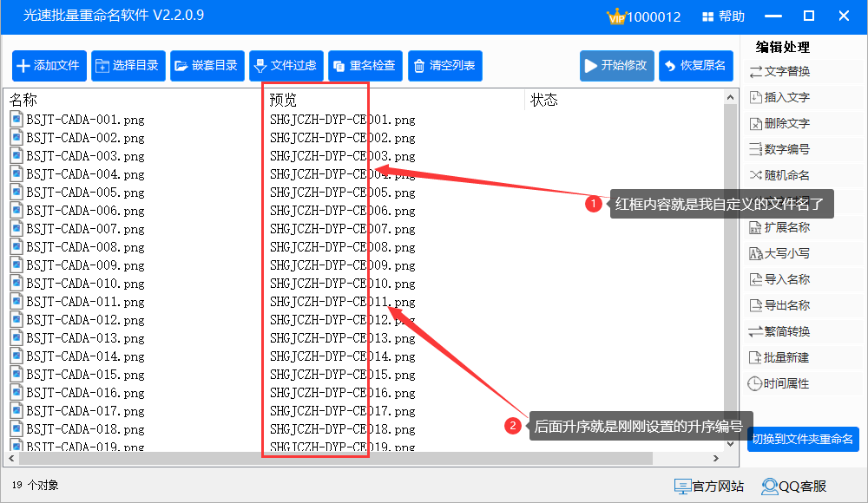The width and height of the screenshot is (868, 503).
Task: Open Extension Name (扩展名称) tool
Action: tap(780, 227)
